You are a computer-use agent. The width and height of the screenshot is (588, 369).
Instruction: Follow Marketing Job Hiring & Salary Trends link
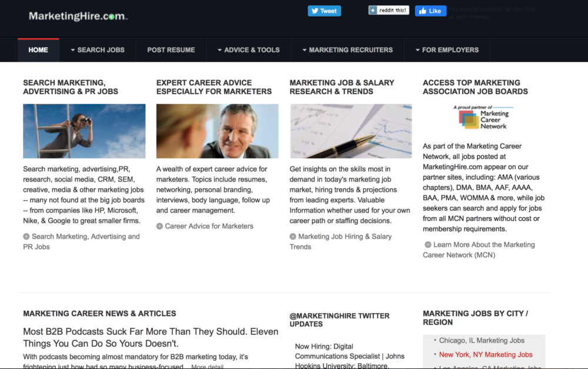click(x=340, y=242)
